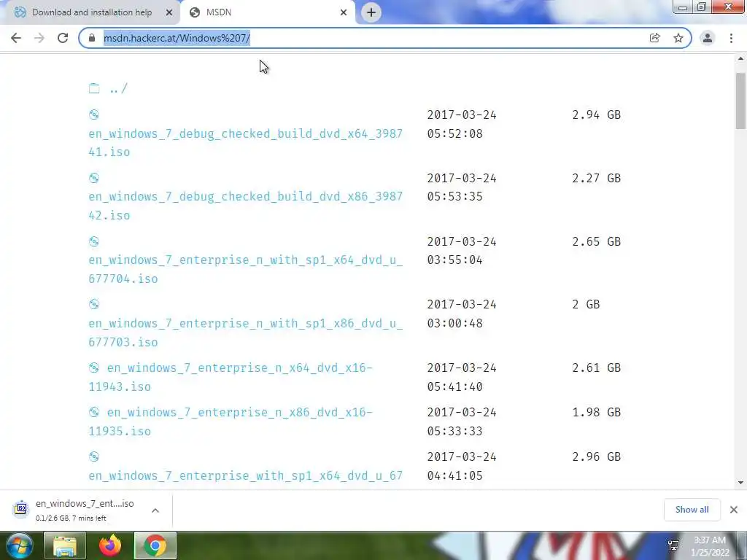Click the 03:55:04 timestamp
This screenshot has width=747, height=560.
coord(454,260)
